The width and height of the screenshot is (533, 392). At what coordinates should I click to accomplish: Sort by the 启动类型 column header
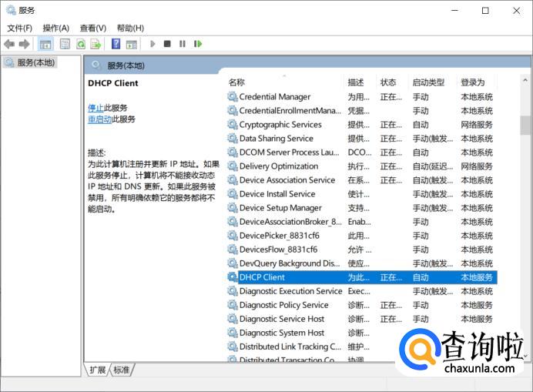pyautogui.click(x=428, y=82)
